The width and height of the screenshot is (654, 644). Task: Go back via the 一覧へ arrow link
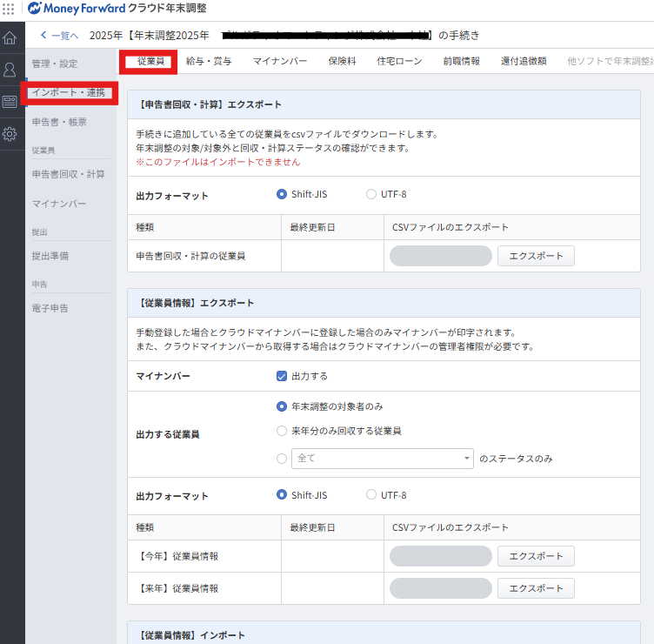[x=60, y=35]
